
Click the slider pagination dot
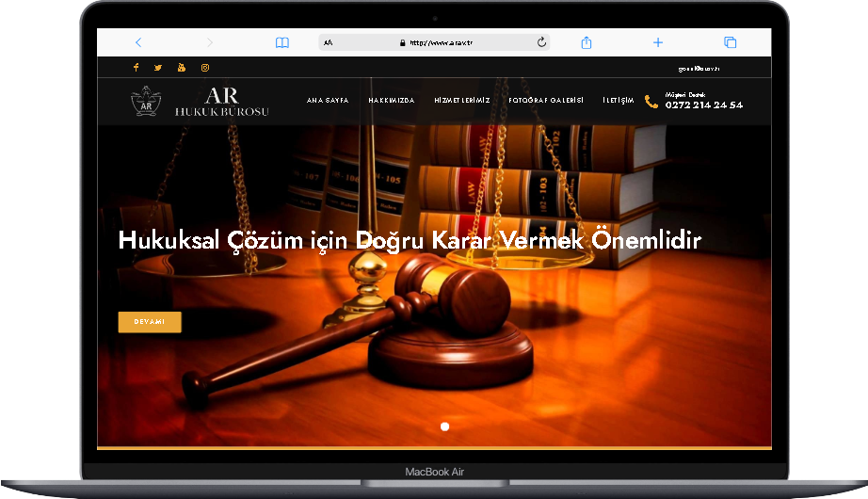(x=444, y=427)
